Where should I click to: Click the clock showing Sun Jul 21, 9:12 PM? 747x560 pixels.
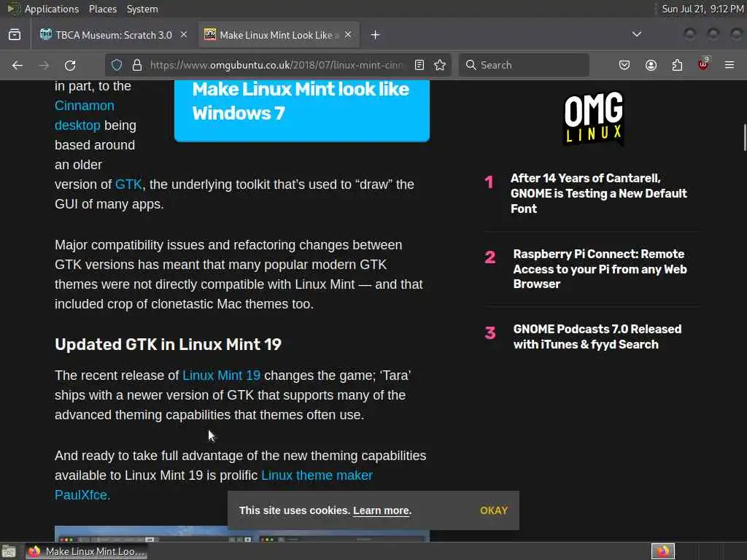click(x=703, y=9)
